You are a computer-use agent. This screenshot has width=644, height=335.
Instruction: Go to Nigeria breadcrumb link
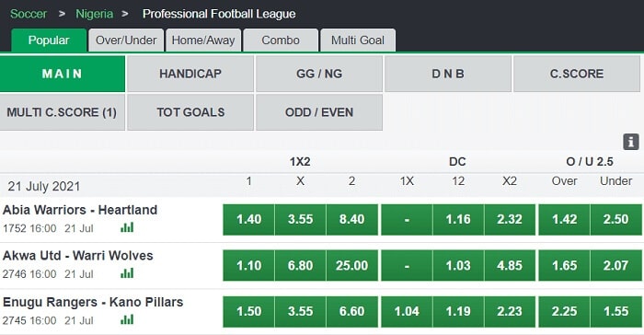[94, 14]
